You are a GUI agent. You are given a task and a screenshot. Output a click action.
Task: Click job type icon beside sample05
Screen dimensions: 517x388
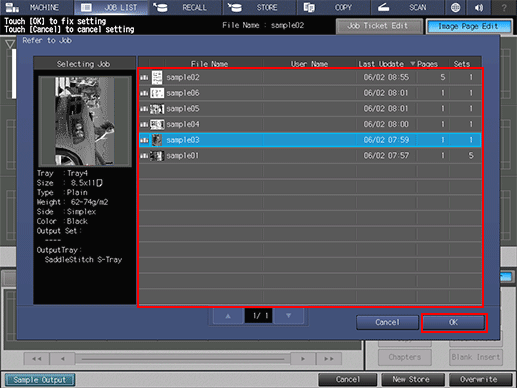[x=144, y=109]
